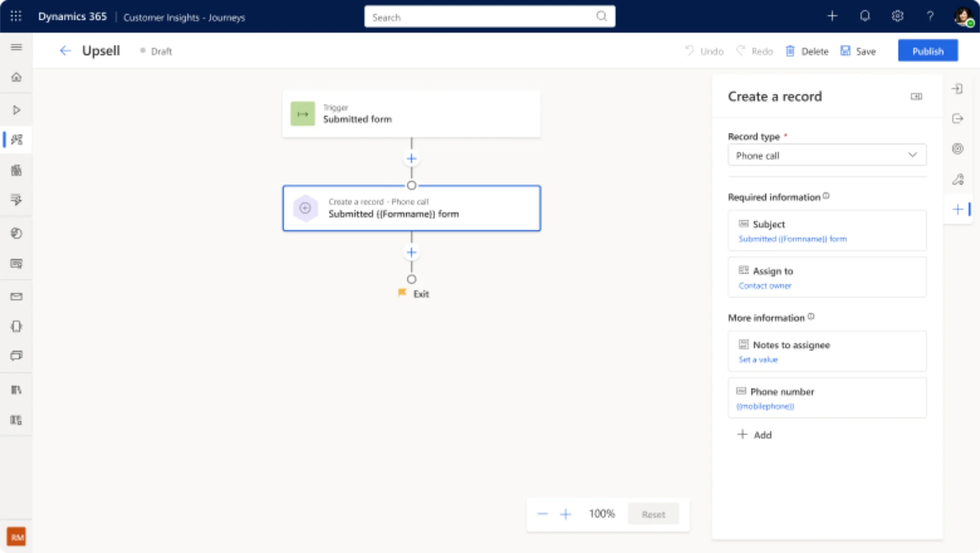This screenshot has height=553, width=980.
Task: Click the zoom-in plus on the zoom control
Action: [x=566, y=514]
